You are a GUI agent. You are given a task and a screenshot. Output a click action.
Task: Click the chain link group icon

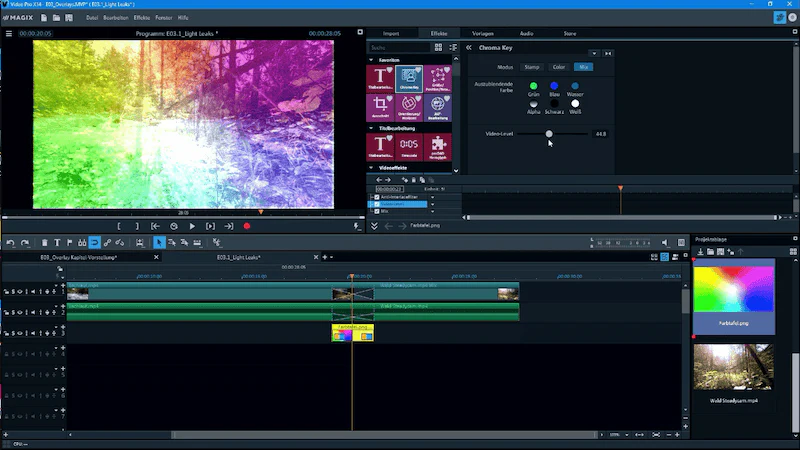tap(107, 243)
